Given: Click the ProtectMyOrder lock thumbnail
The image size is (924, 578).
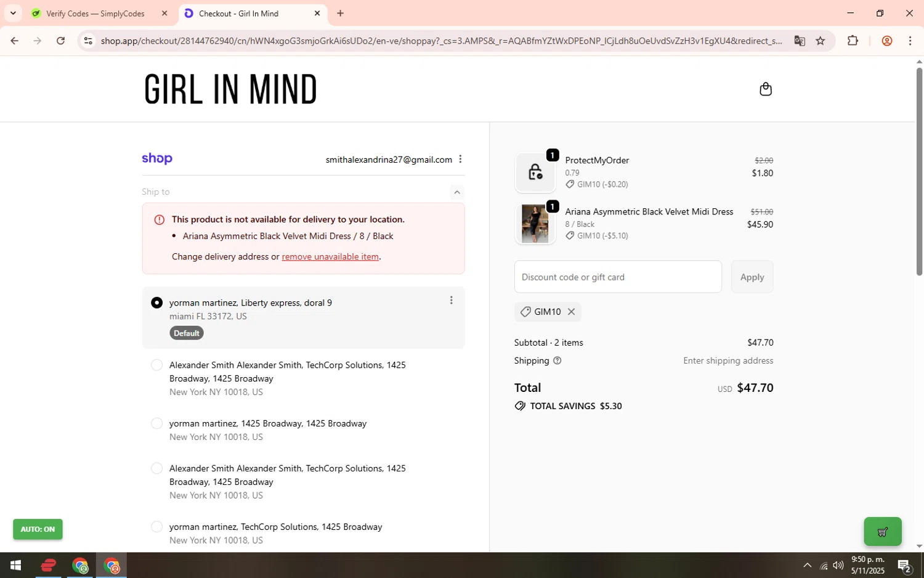Looking at the screenshot, I should (535, 172).
